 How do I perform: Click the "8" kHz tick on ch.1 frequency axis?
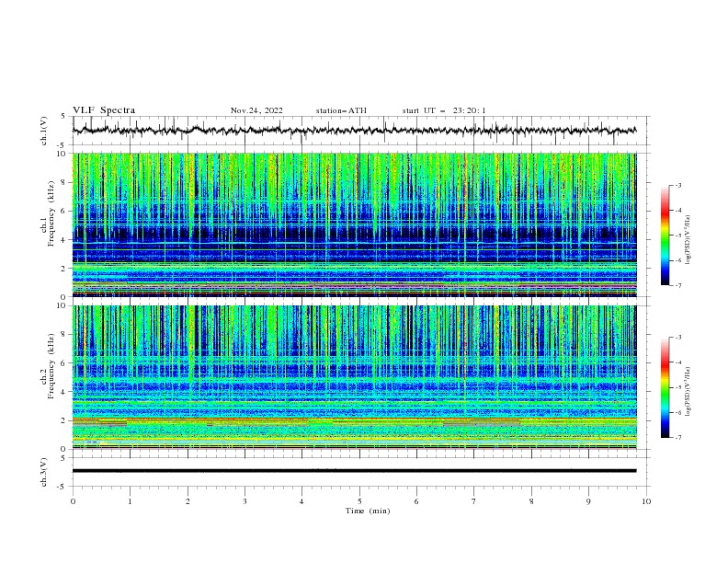[64, 182]
